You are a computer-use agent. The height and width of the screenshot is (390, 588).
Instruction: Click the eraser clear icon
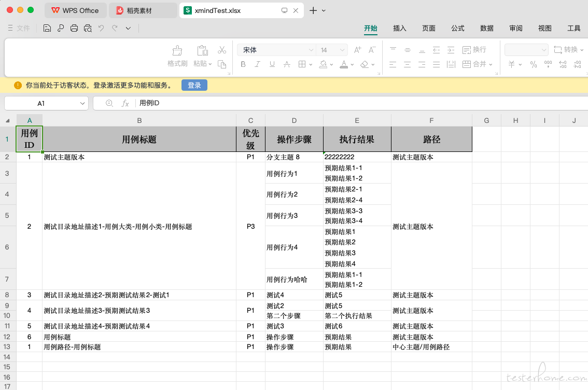[364, 64]
